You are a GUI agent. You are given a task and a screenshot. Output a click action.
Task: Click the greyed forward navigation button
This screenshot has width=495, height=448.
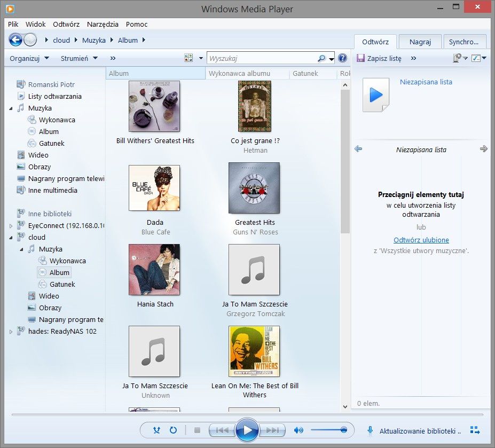pos(30,40)
